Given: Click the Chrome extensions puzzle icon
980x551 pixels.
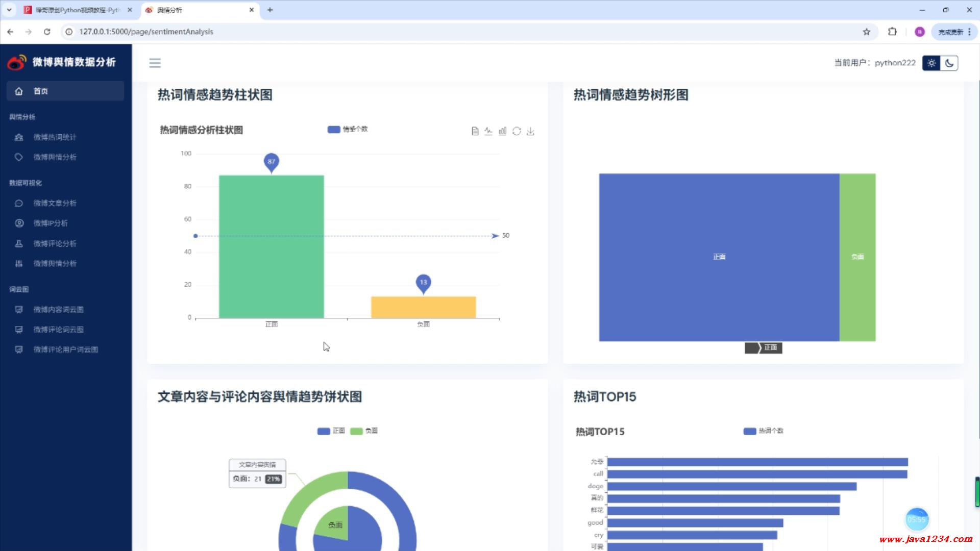Looking at the screenshot, I should (892, 32).
